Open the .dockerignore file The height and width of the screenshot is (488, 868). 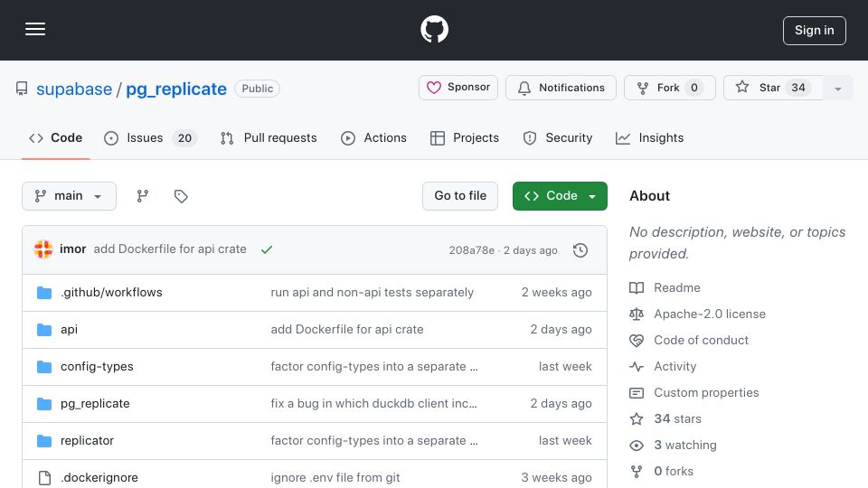pos(99,477)
